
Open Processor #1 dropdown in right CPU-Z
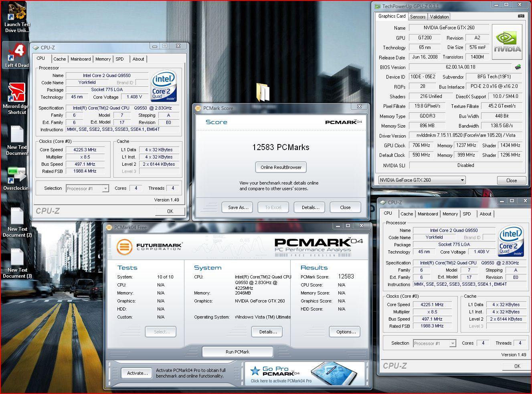[435, 343]
